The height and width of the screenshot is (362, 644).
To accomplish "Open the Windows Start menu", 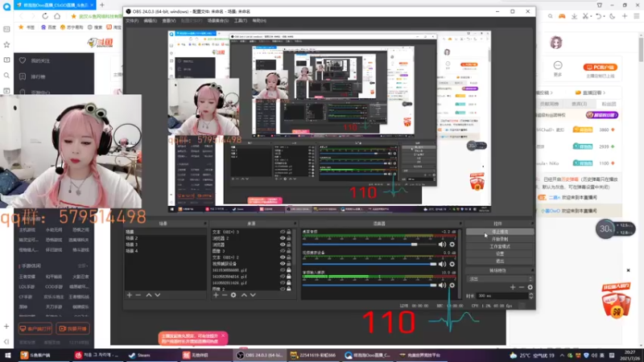I will [x=7, y=356].
